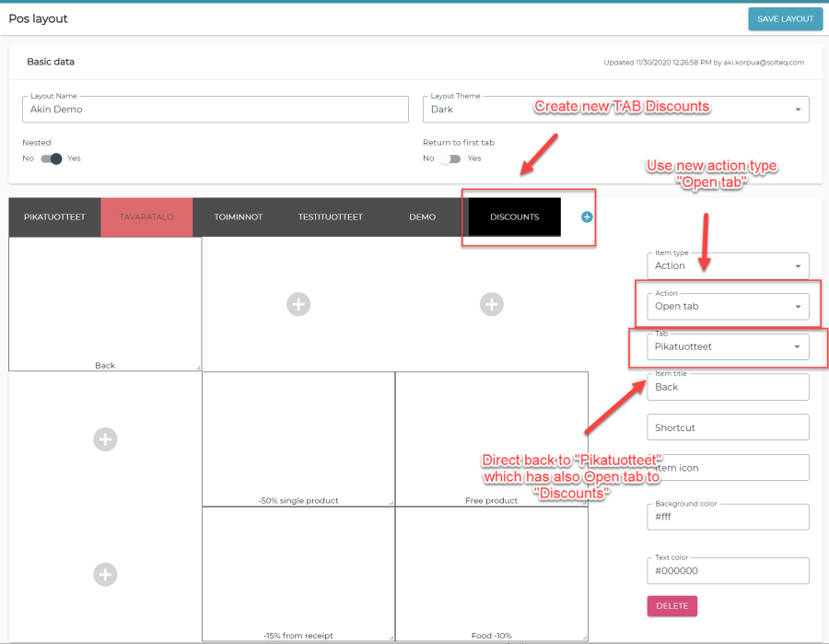Expand the Tab dropdown showing Pikatuotteet
The height and width of the screenshot is (644, 829).
(728, 346)
